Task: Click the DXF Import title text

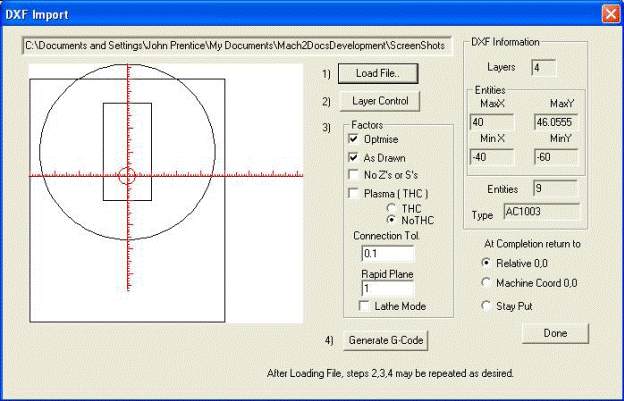Action: [37, 15]
